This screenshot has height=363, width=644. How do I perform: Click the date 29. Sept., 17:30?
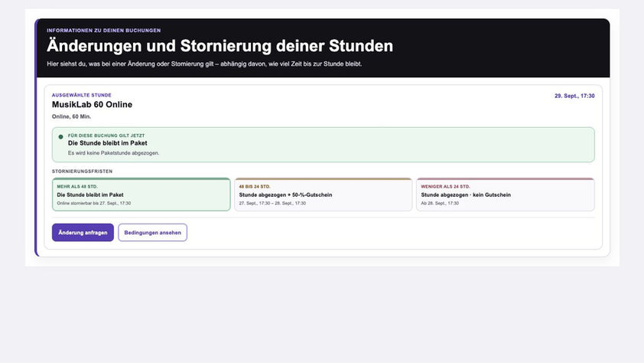pos(574,96)
